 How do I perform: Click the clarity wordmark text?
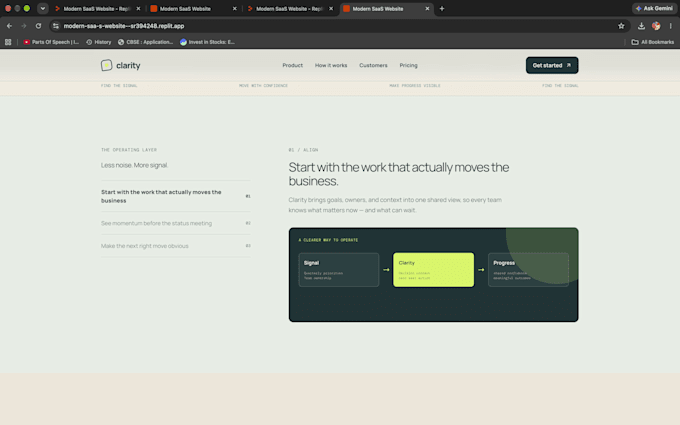[x=128, y=65]
